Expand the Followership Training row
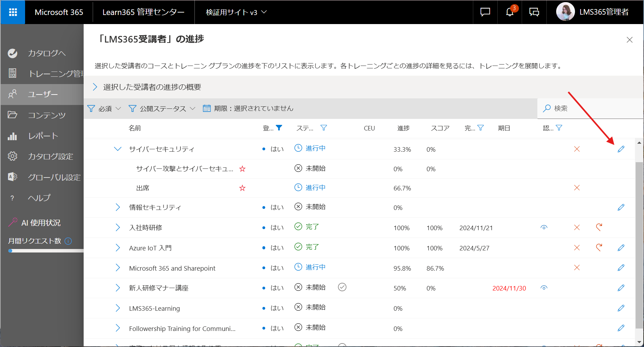Image resolution: width=644 pixels, height=347 pixels. click(118, 328)
